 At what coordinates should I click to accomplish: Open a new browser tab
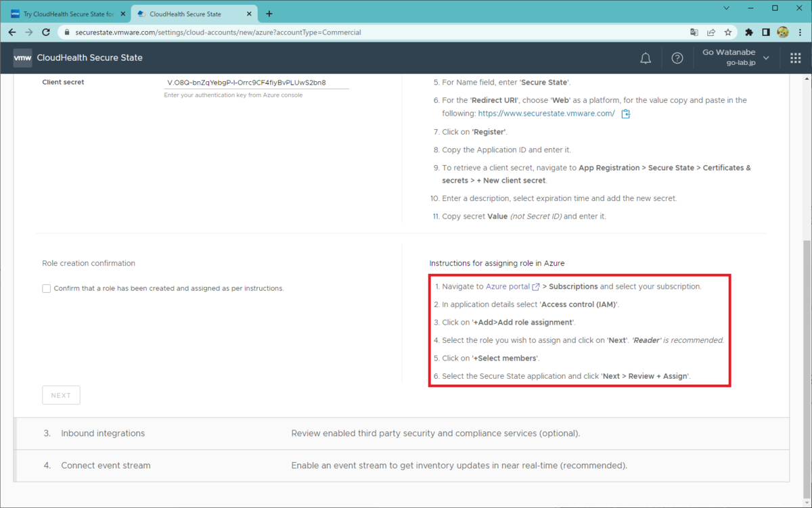(269, 14)
